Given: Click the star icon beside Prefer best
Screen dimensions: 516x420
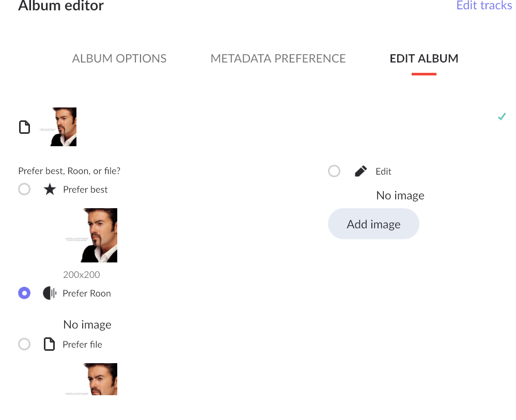Looking at the screenshot, I should click(50, 190).
